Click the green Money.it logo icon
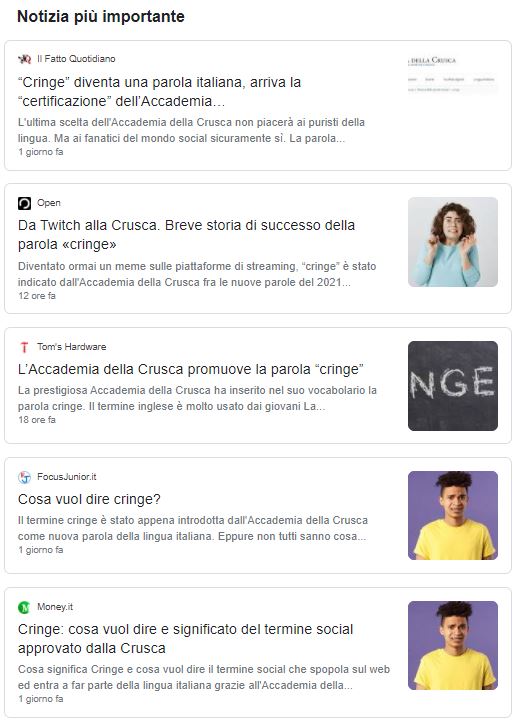 (x=24, y=607)
